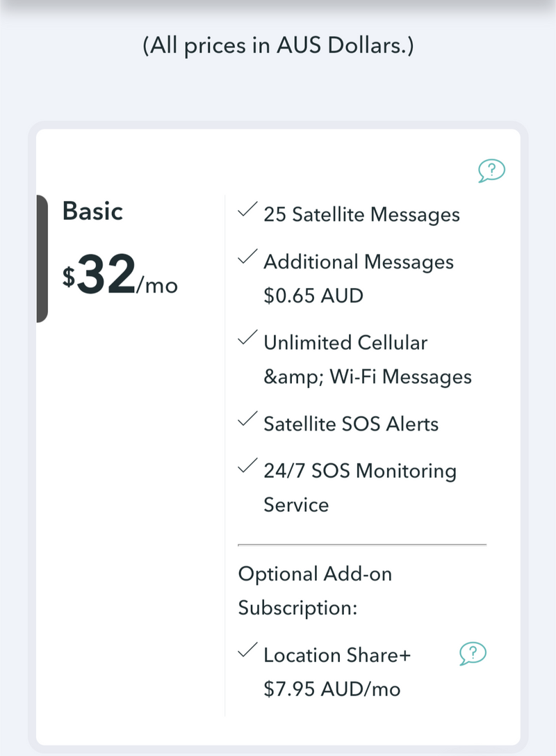Tap the checkmark next to 24/7 SOS Monitoring
Screen dimensions: 556x756
tap(245, 467)
